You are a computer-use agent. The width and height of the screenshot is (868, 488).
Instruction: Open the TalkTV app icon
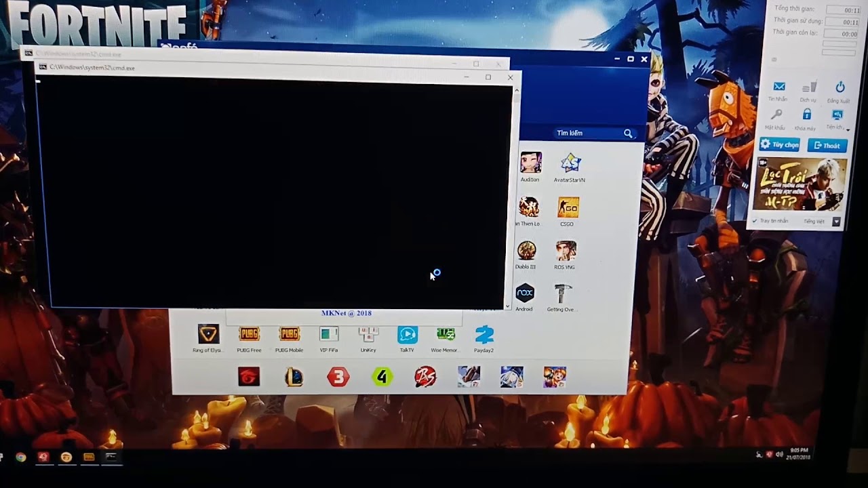[408, 334]
